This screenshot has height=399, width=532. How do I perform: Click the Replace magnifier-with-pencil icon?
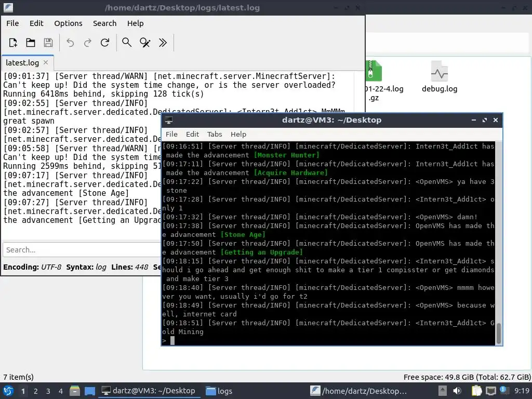(x=145, y=43)
